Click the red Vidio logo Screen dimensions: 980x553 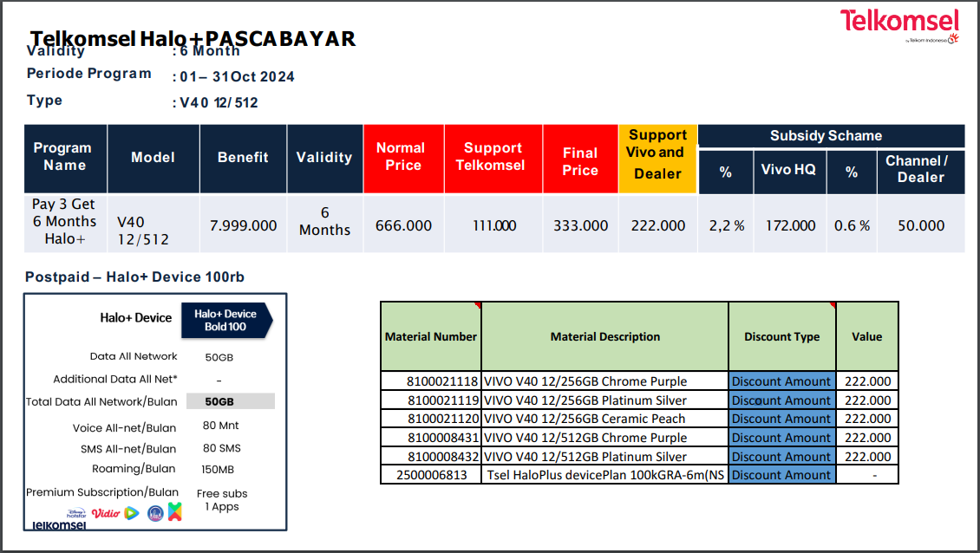point(105,513)
